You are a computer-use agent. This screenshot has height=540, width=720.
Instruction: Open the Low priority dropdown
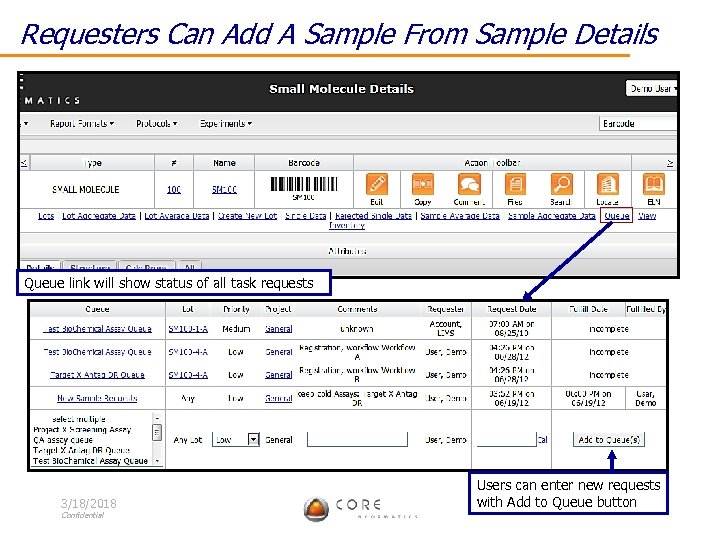(x=236, y=439)
